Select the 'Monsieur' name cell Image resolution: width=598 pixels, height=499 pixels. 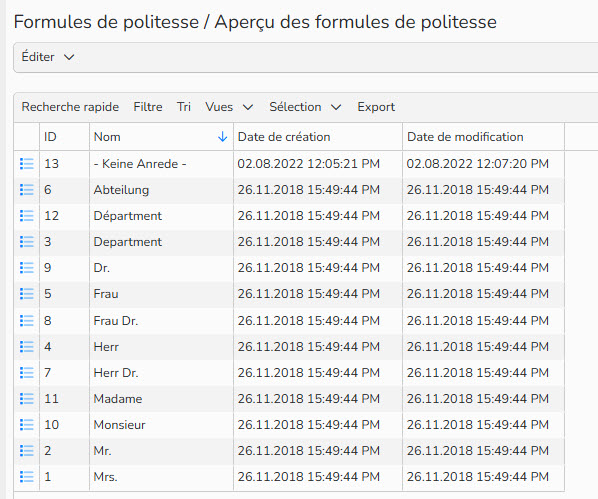(161, 425)
